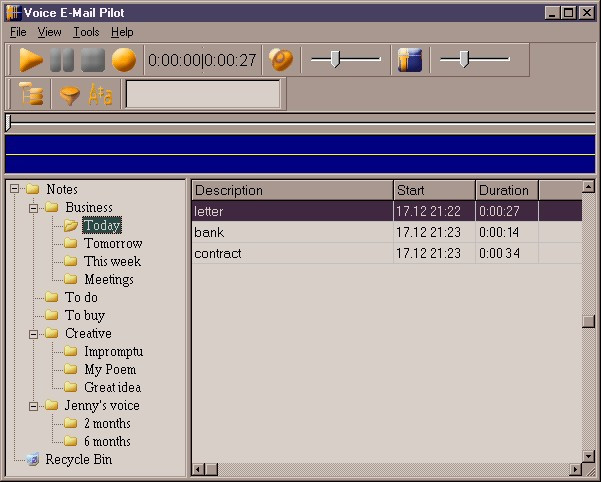
Task: Select the Great idea folder
Action: pyautogui.click(x=113, y=387)
